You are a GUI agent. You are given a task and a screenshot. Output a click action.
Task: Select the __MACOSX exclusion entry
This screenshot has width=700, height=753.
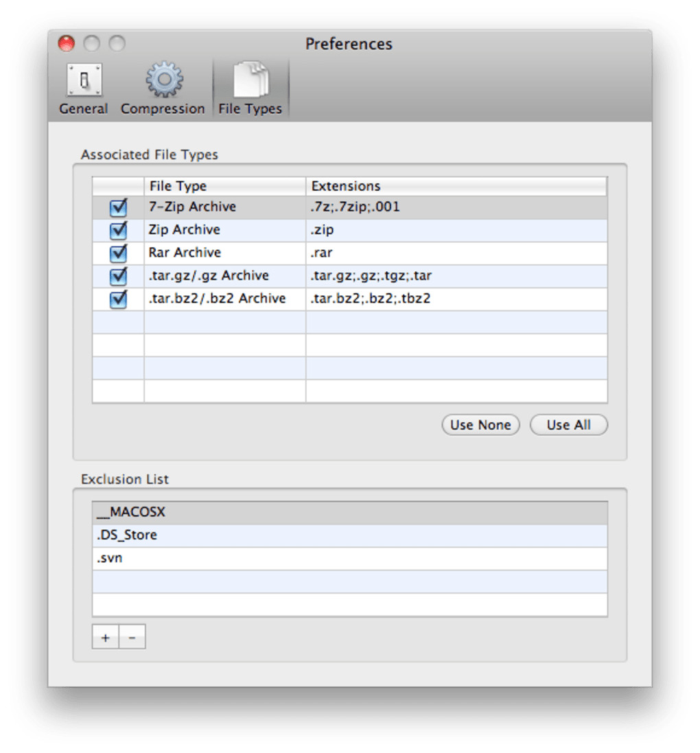349,513
